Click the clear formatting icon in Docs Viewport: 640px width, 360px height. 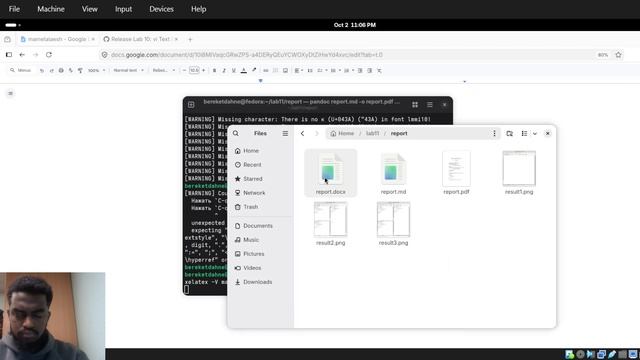click(379, 71)
